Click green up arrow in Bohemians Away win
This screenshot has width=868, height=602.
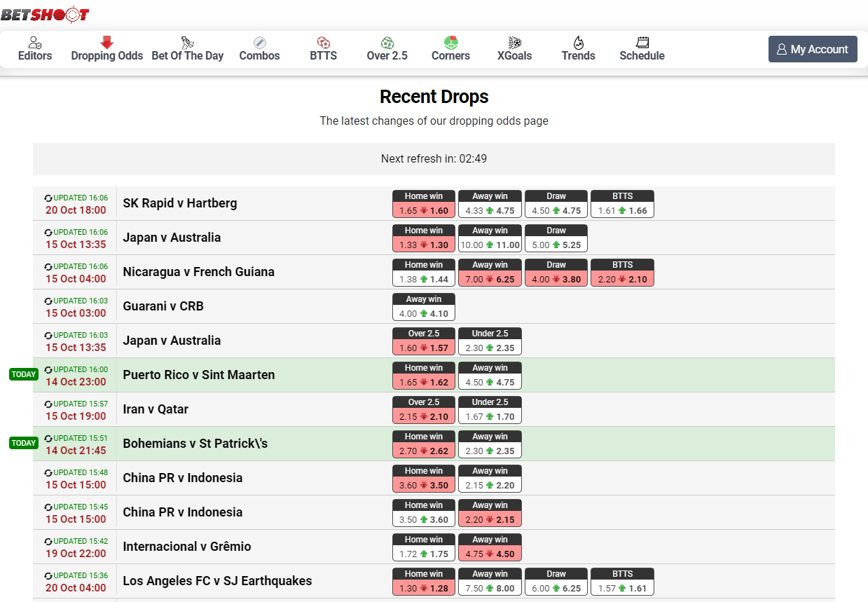[x=490, y=451]
